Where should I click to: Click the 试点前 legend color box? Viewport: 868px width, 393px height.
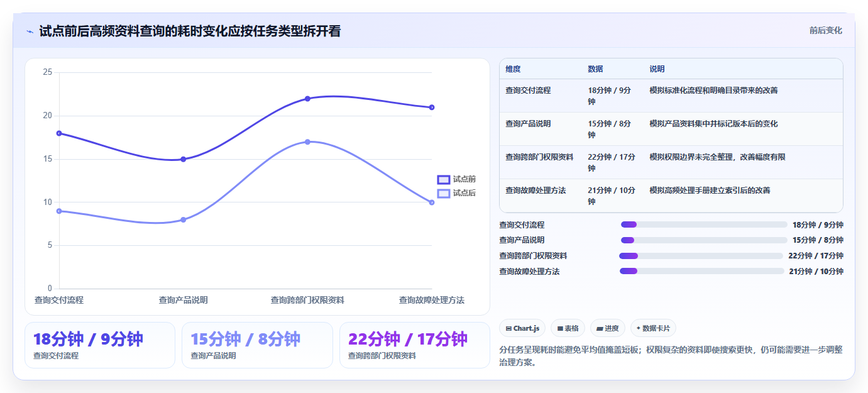click(444, 179)
